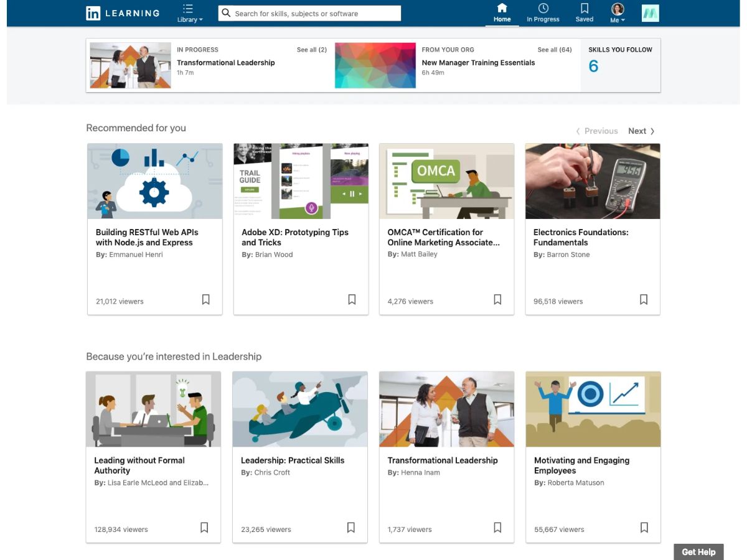Open Transformational Leadership card thumbnail
The image size is (747, 560).
tap(447, 409)
